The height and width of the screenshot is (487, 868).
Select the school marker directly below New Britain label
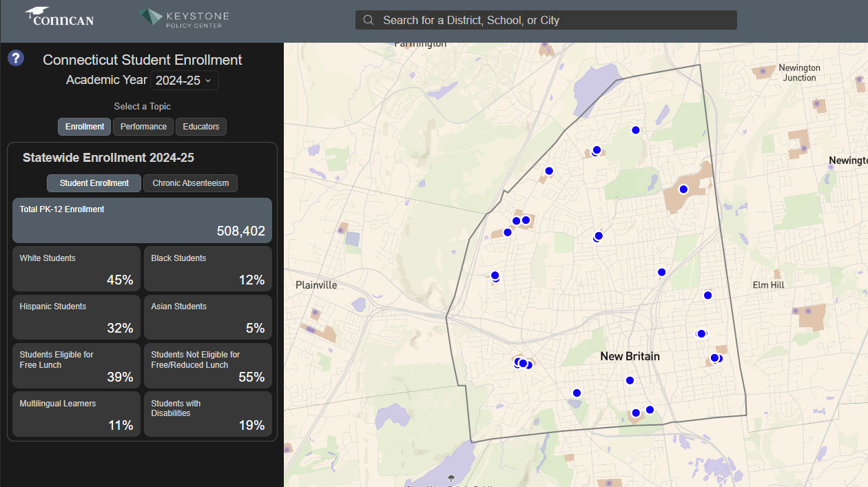pyautogui.click(x=629, y=380)
